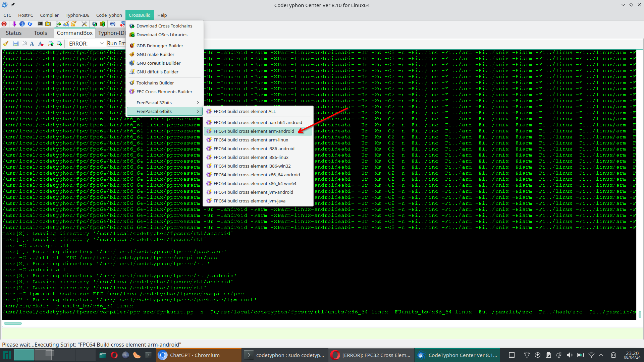Select Toolchains Builder

coord(165,83)
